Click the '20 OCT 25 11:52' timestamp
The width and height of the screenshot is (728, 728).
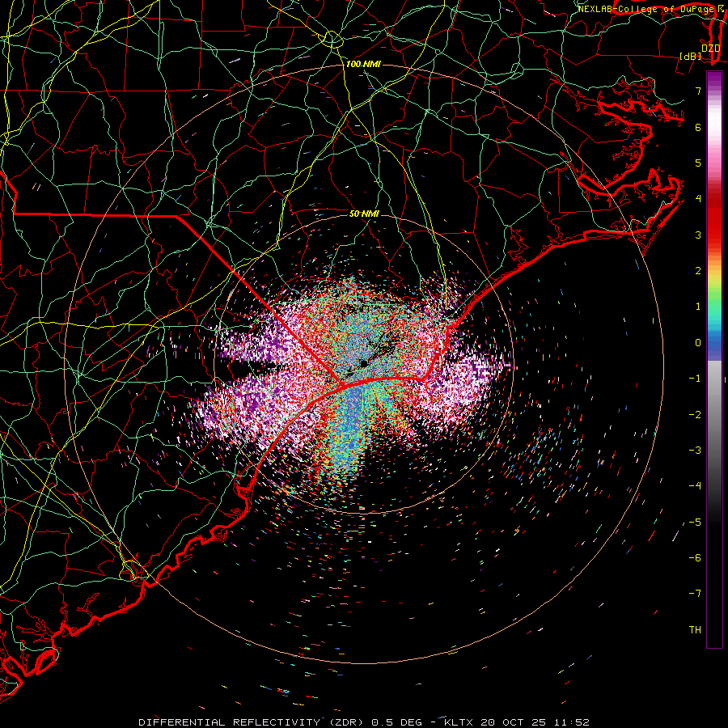coord(535,722)
